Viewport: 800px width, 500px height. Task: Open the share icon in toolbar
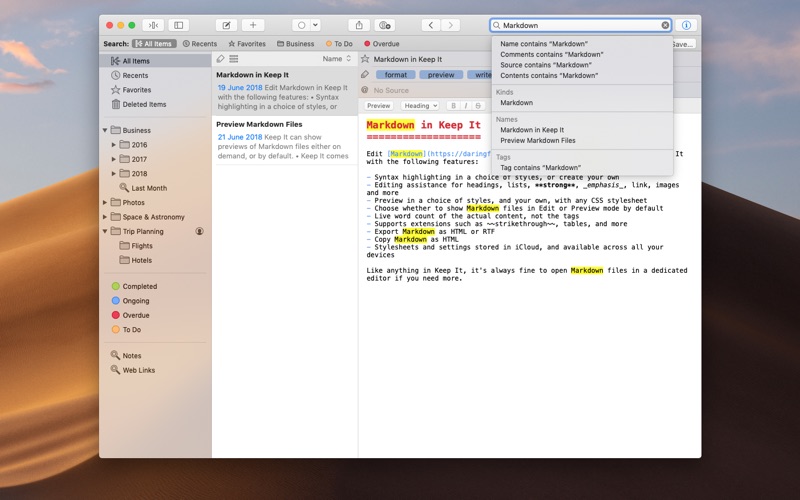pos(359,25)
